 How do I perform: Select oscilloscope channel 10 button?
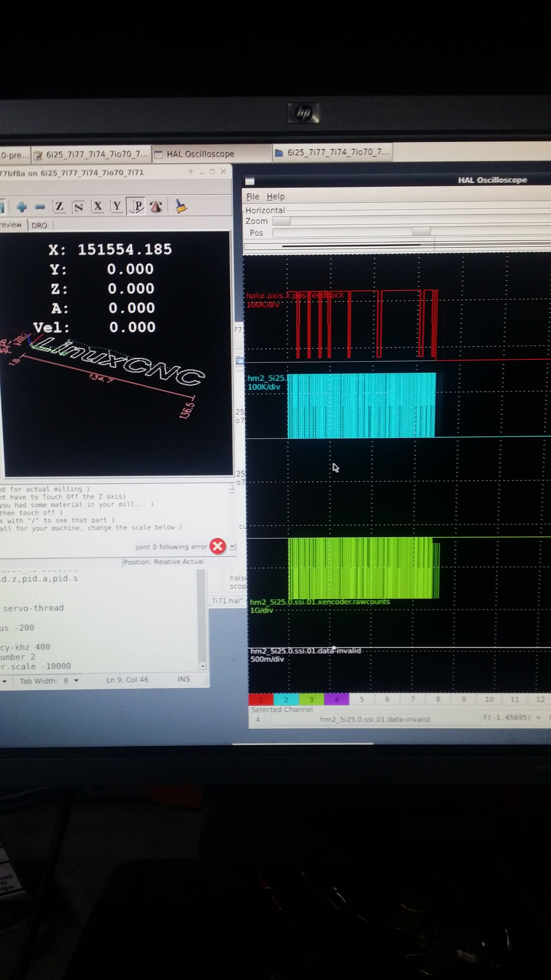point(489,699)
